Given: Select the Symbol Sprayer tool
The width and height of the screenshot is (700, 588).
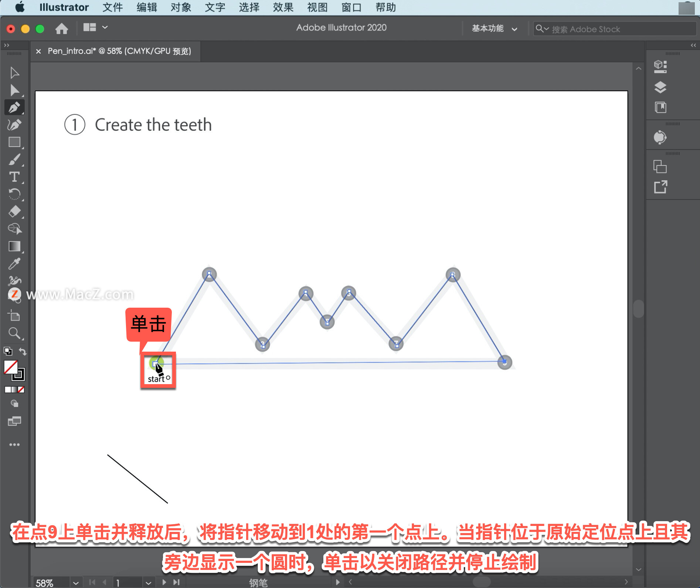Looking at the screenshot, I should click(x=14, y=281).
